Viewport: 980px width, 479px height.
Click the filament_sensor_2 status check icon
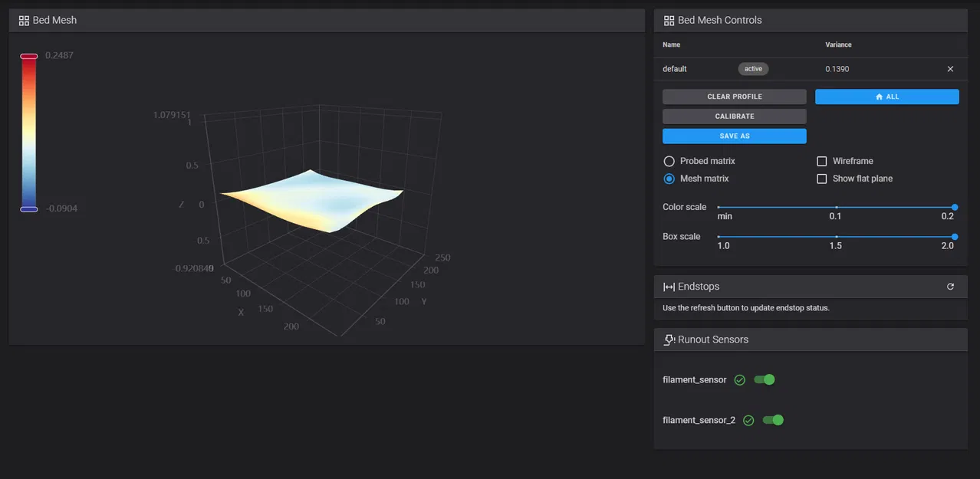point(748,421)
